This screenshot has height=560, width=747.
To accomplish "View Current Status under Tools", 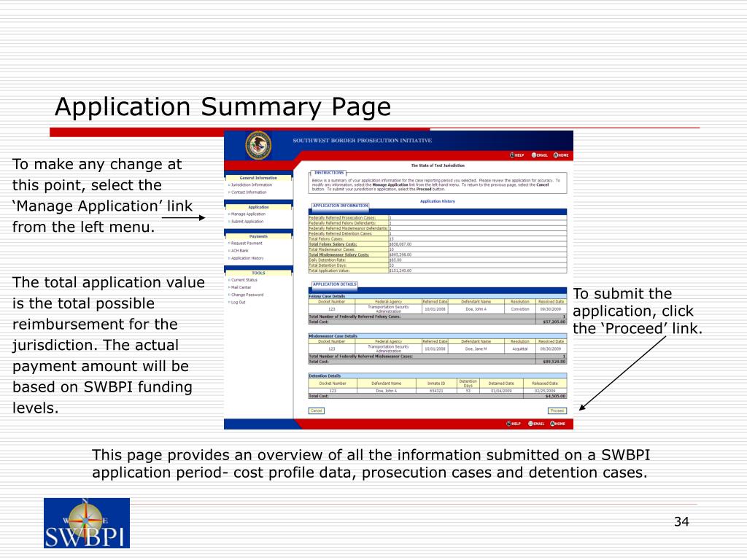I will tap(244, 280).
